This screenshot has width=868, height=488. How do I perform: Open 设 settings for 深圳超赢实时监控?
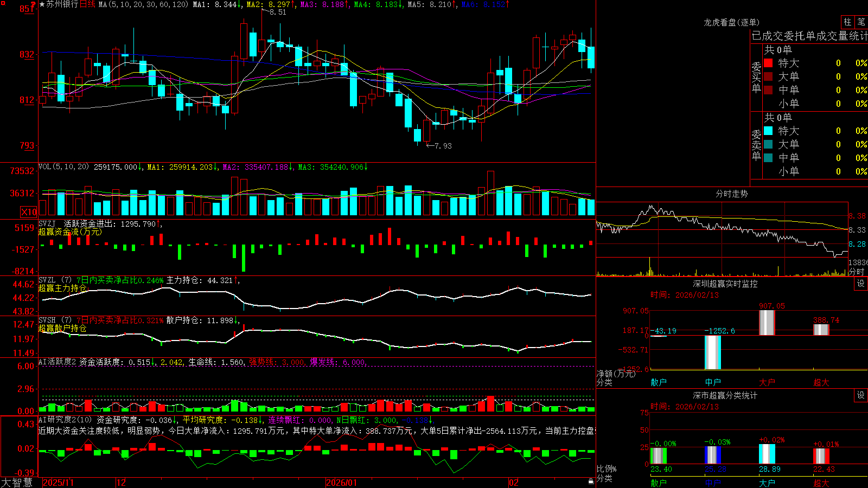tap(861, 284)
